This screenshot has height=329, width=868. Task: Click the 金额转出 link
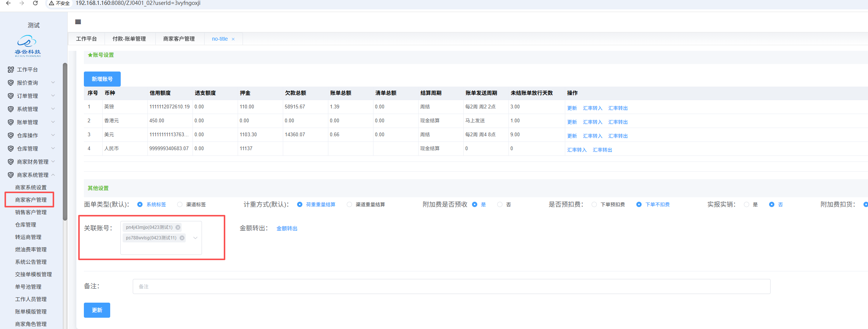287,228
